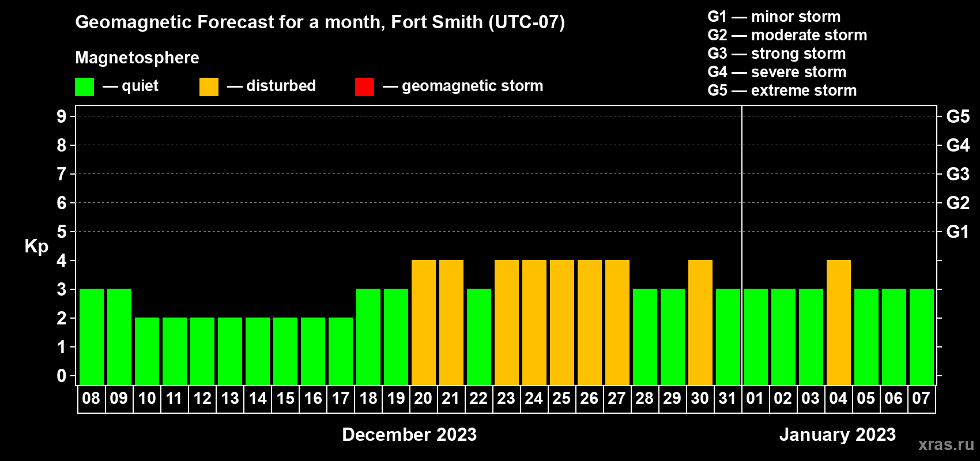The image size is (980, 461).
Task: Click the 'G3' right-axis label
Action: 958,174
